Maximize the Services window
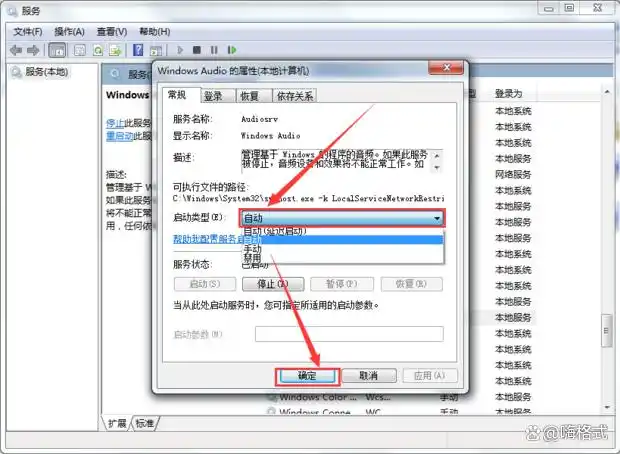Image resolution: width=620 pixels, height=454 pixels. click(x=569, y=8)
